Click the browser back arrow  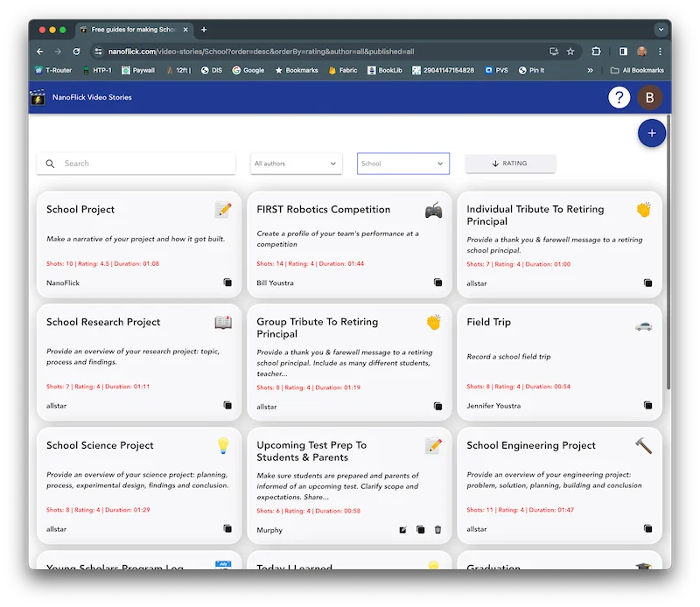tap(40, 52)
